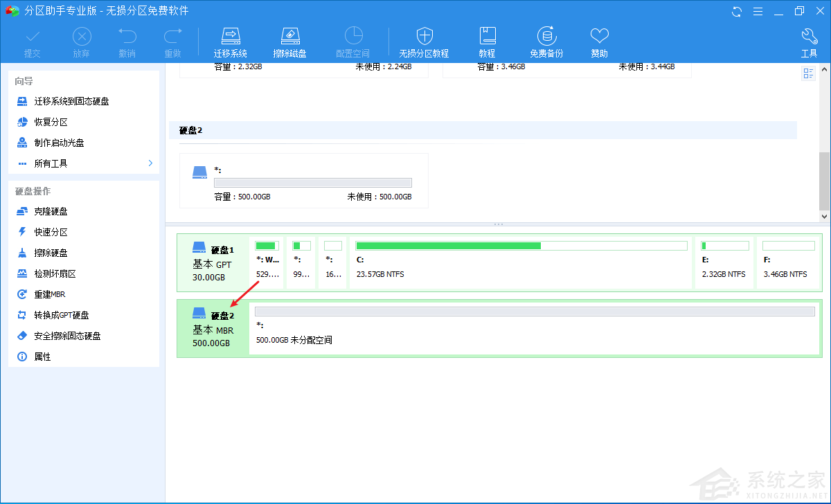Click the 提交 (commit) toolbar icon
The image size is (831, 504).
point(33,42)
